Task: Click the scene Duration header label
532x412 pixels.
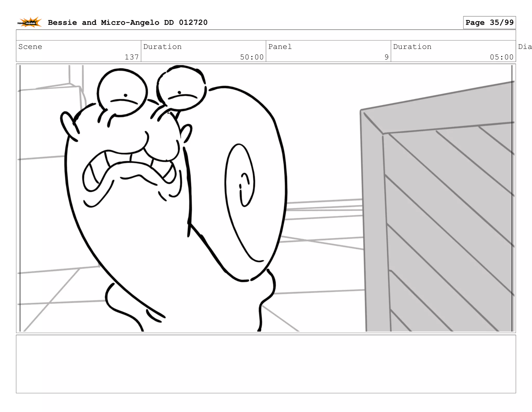Action: [x=162, y=47]
